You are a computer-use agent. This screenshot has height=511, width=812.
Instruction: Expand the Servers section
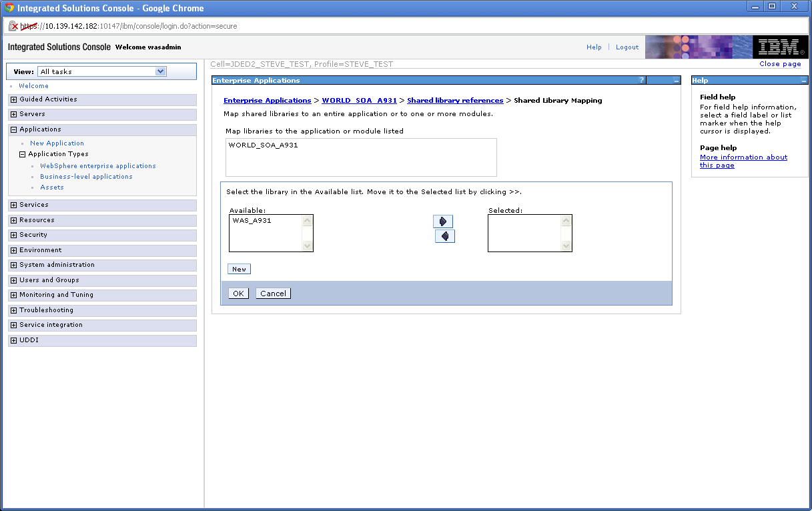point(13,114)
